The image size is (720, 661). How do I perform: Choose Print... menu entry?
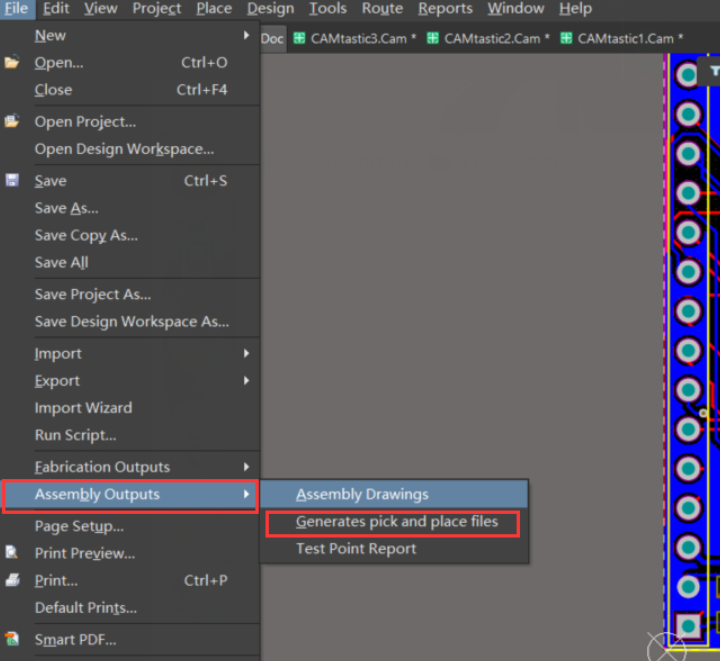click(130, 580)
